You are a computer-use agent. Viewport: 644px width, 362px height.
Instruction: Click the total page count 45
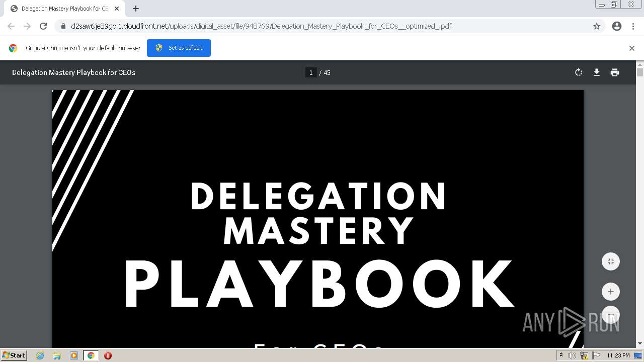tap(327, 73)
